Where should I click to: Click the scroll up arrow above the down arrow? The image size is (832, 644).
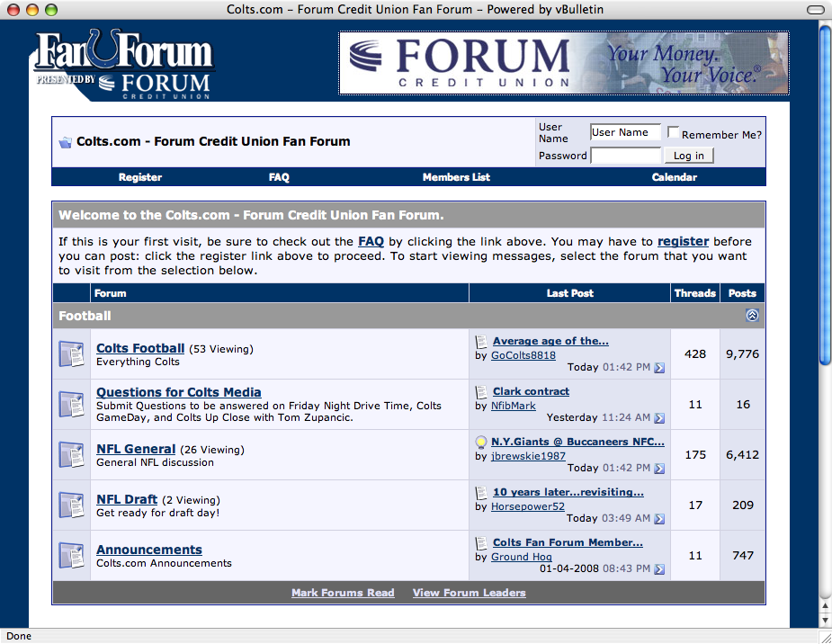[x=825, y=606]
